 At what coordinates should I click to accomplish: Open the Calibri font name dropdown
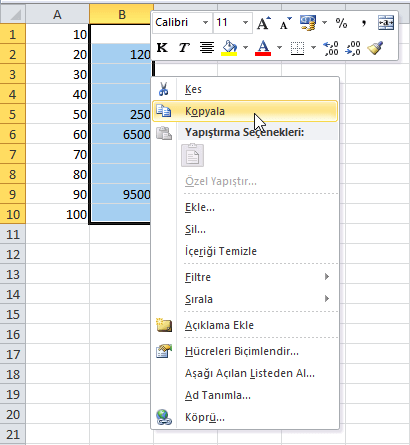[x=205, y=23]
